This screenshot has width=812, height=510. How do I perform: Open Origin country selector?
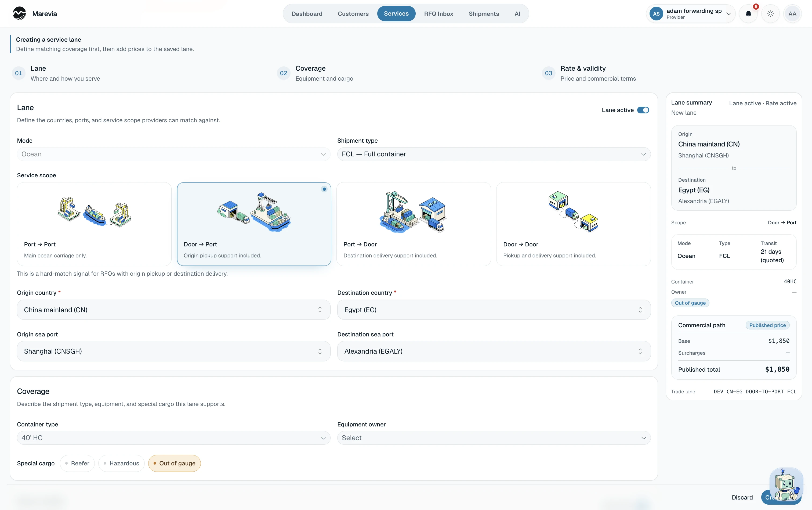pyautogui.click(x=173, y=310)
